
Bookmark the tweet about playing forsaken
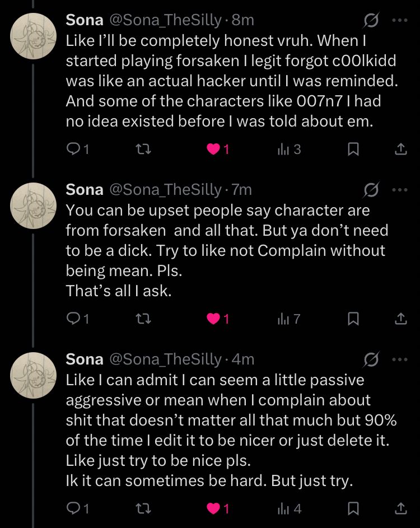pos(353,149)
